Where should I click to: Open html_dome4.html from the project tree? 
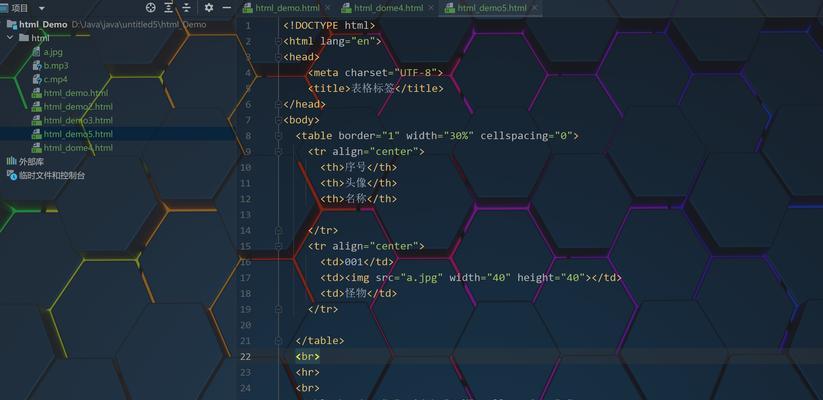click(x=78, y=147)
